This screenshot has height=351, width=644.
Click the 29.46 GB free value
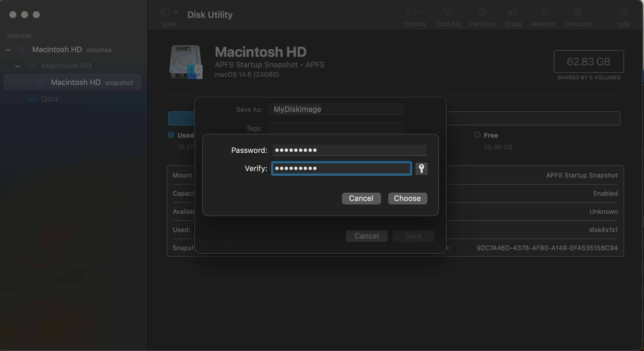498,147
